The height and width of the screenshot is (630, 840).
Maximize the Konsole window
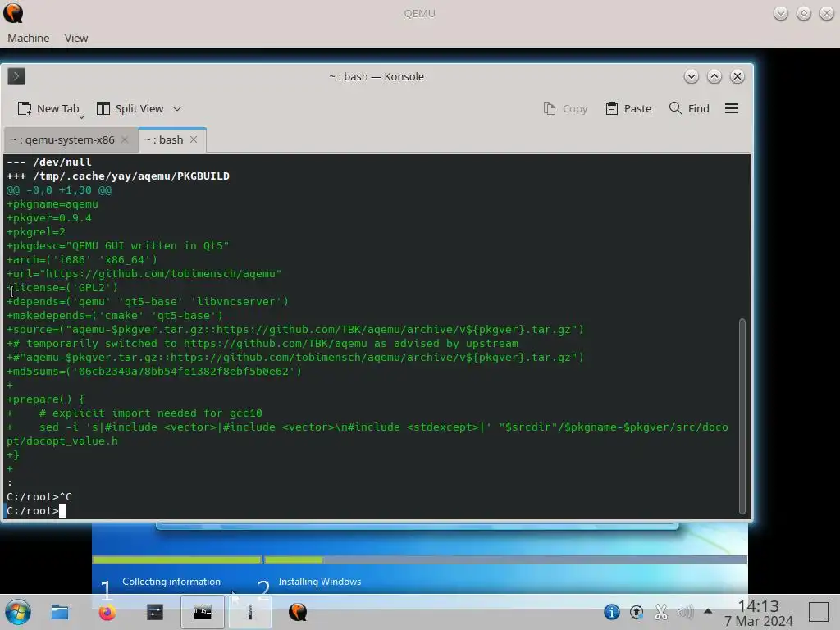714,76
